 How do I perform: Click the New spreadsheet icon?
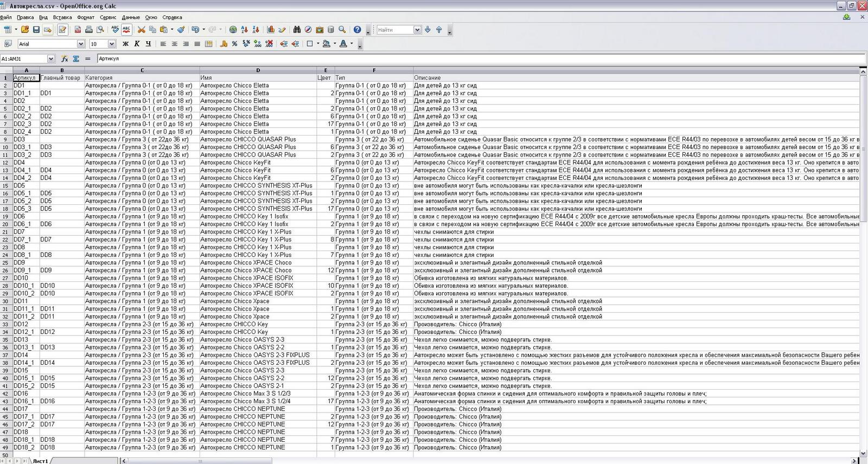pyautogui.click(x=8, y=30)
